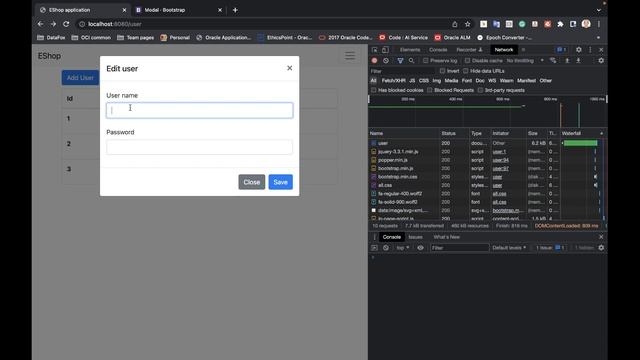This screenshot has height=360, width=640.
Task: Open the What's New drawer tab
Action: [446, 237]
